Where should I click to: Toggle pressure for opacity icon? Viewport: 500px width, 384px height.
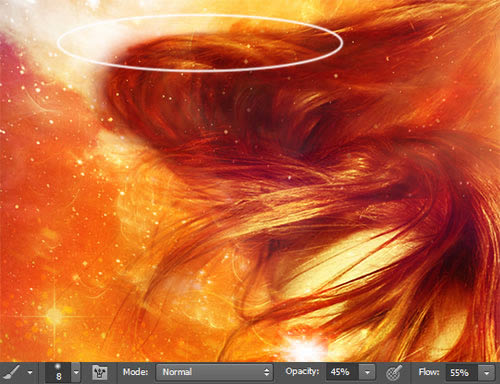tap(395, 372)
